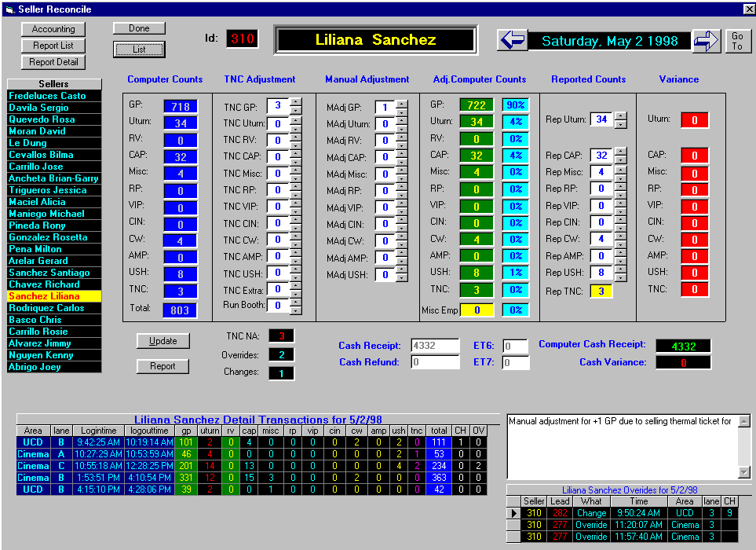This screenshot has width=756, height=550.
Task: Click the Done button
Action: (139, 28)
